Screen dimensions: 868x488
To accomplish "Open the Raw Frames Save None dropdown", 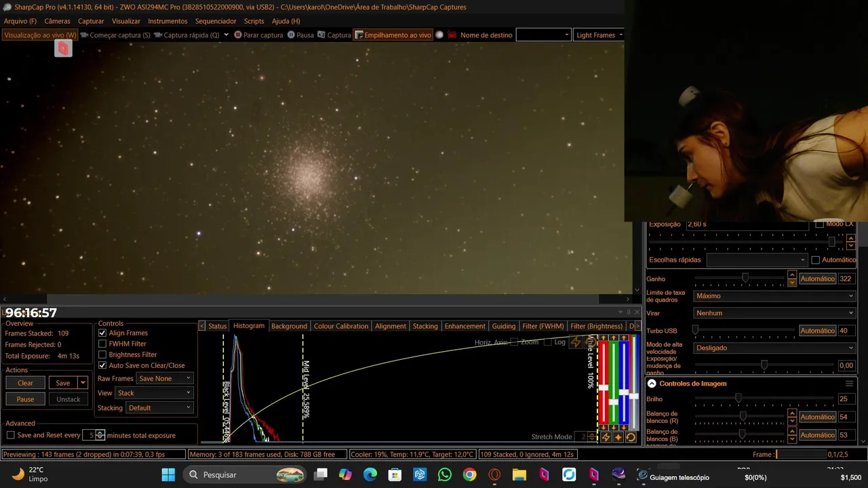I will click(x=165, y=378).
